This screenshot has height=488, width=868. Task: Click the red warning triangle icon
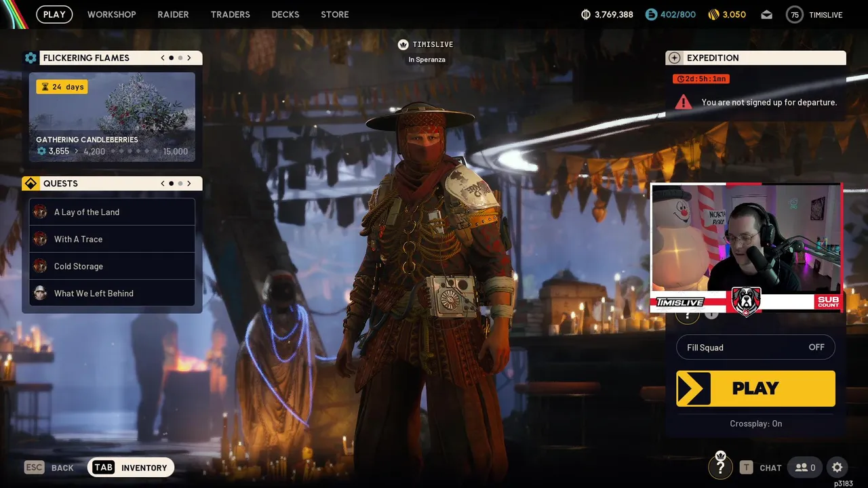[x=684, y=102]
